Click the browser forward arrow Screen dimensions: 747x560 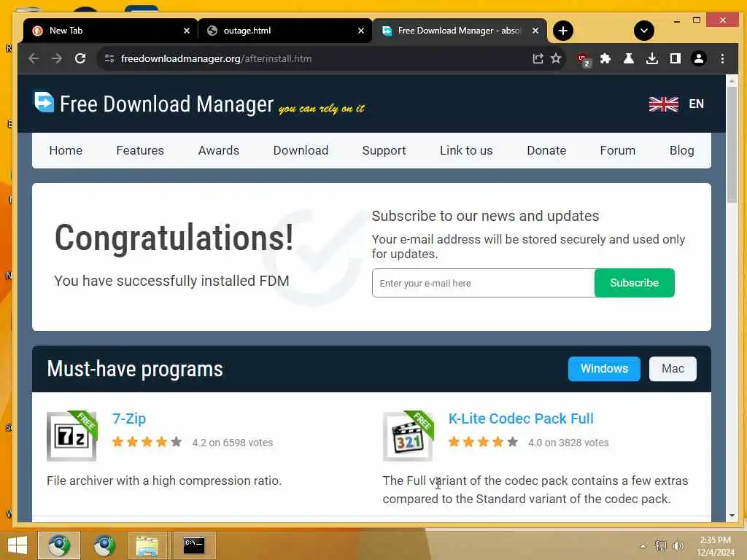coord(57,58)
